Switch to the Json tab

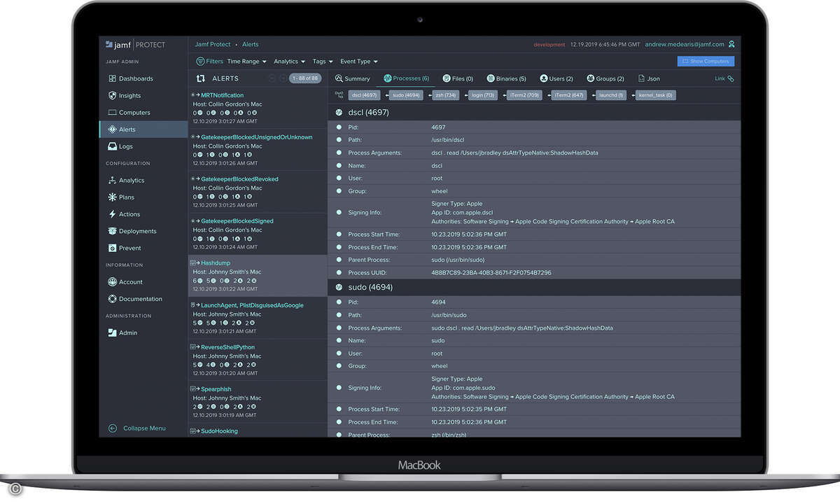[x=649, y=79]
